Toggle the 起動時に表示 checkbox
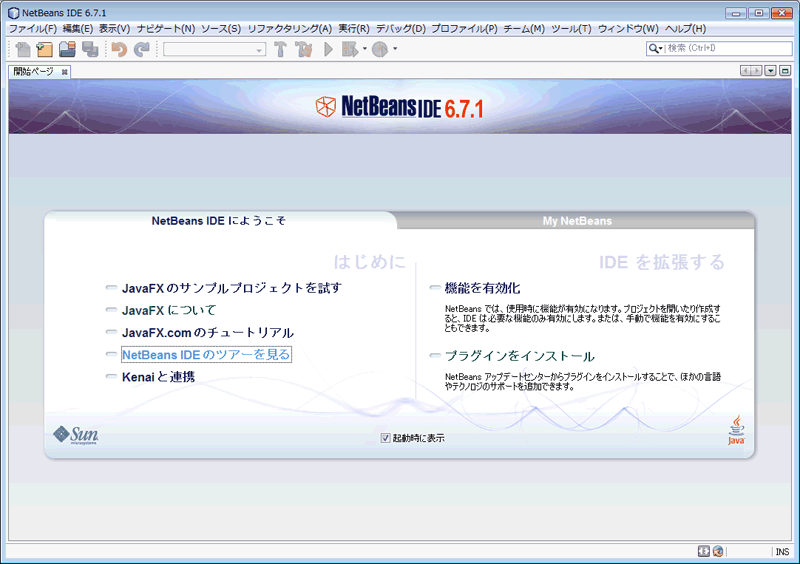This screenshot has height=564, width=800. point(385,438)
